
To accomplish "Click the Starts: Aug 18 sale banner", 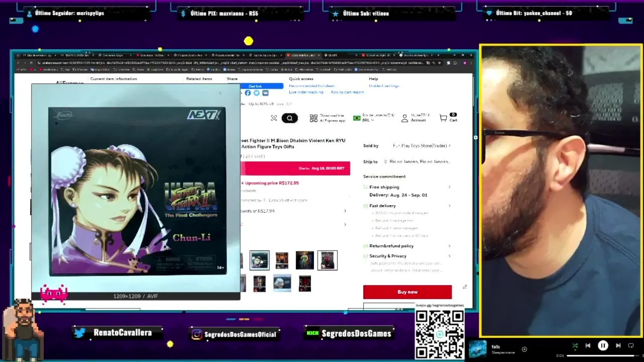I will click(295, 168).
